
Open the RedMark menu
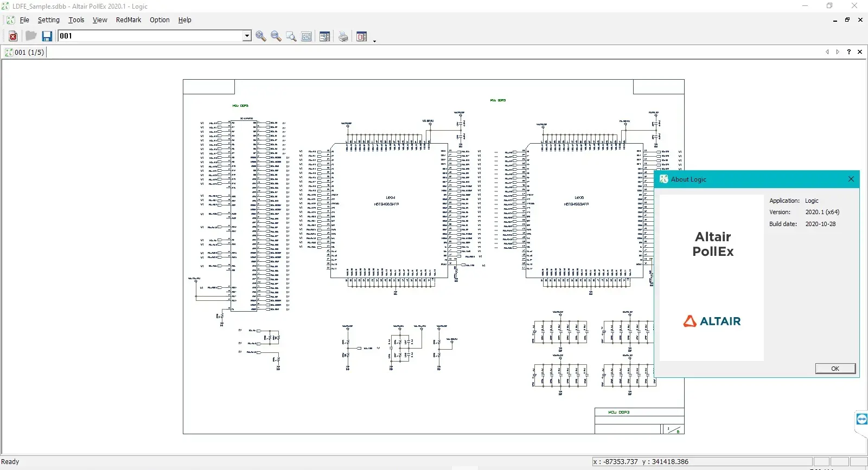click(129, 20)
